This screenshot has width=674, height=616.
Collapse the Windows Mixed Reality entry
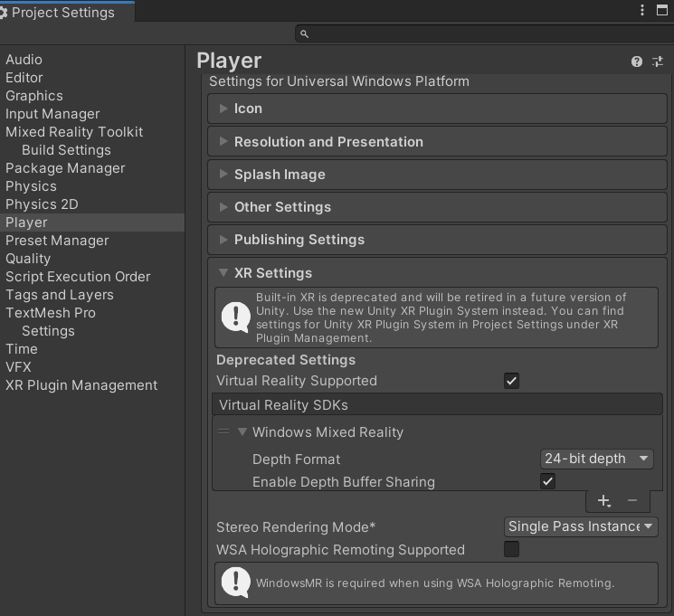pos(242,431)
